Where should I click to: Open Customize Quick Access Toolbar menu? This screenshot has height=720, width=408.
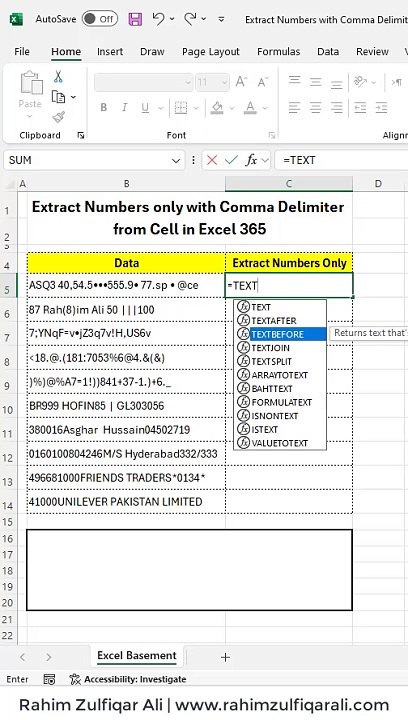pyautogui.click(x=221, y=19)
